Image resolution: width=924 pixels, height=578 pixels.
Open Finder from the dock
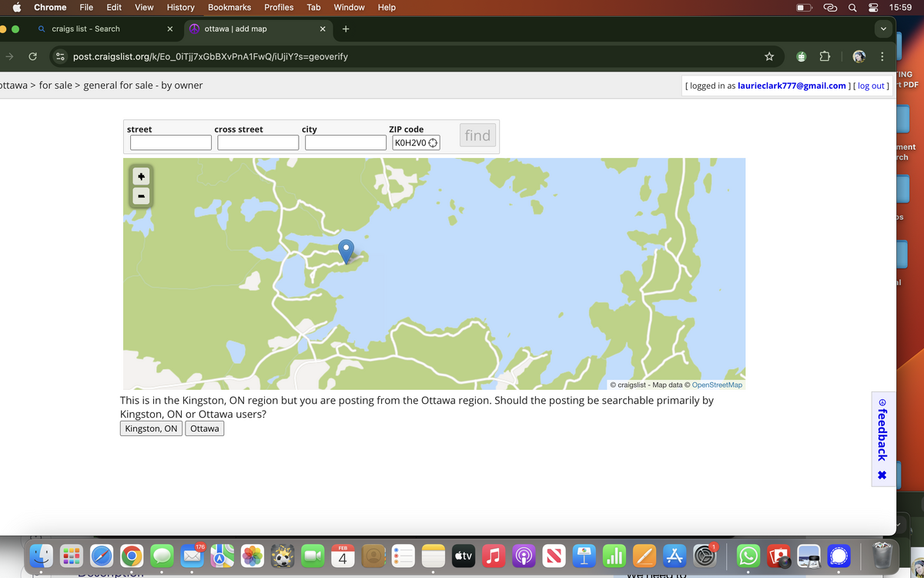pyautogui.click(x=42, y=556)
